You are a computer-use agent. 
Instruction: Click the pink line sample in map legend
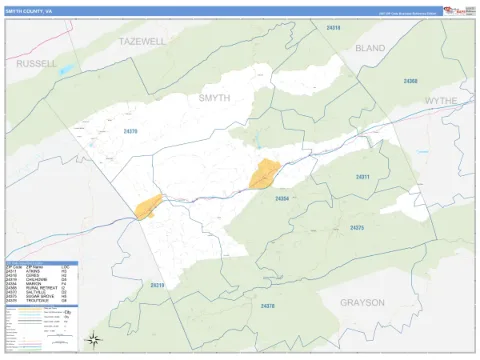30,344
